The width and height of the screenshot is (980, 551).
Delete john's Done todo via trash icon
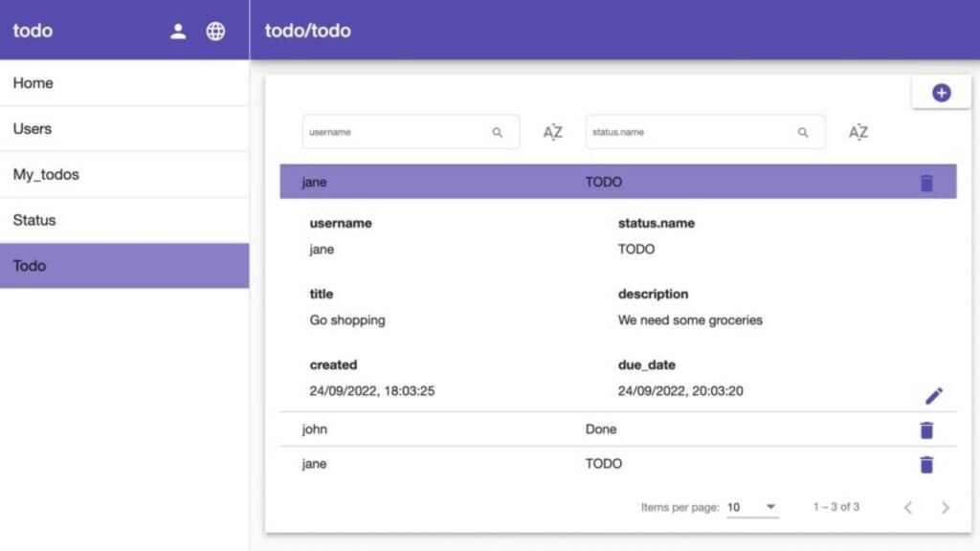tap(925, 430)
